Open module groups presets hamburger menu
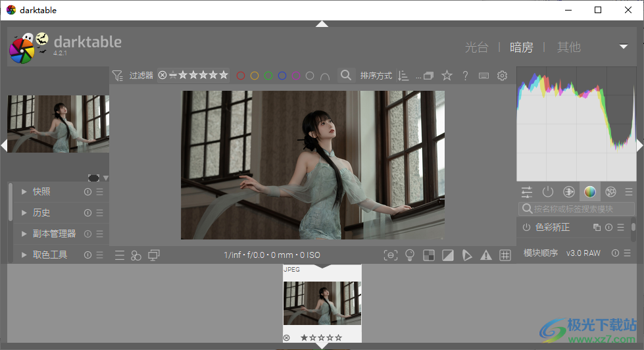 coord(629,192)
